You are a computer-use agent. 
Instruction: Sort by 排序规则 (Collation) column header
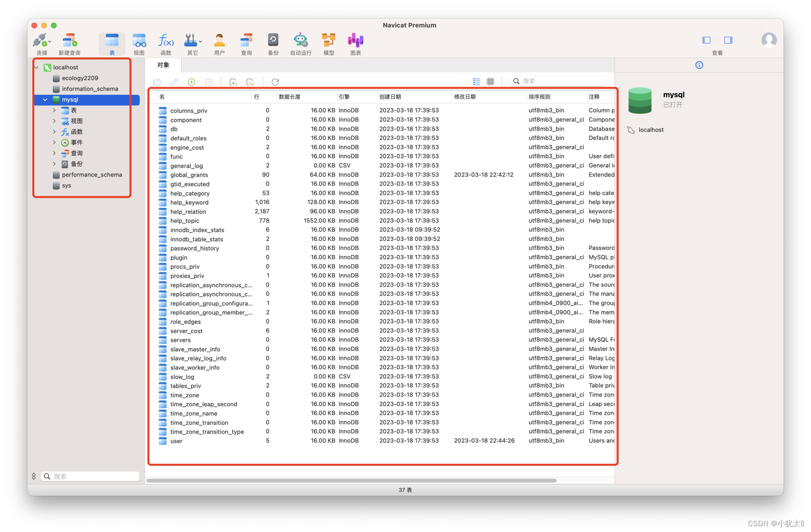click(556, 97)
